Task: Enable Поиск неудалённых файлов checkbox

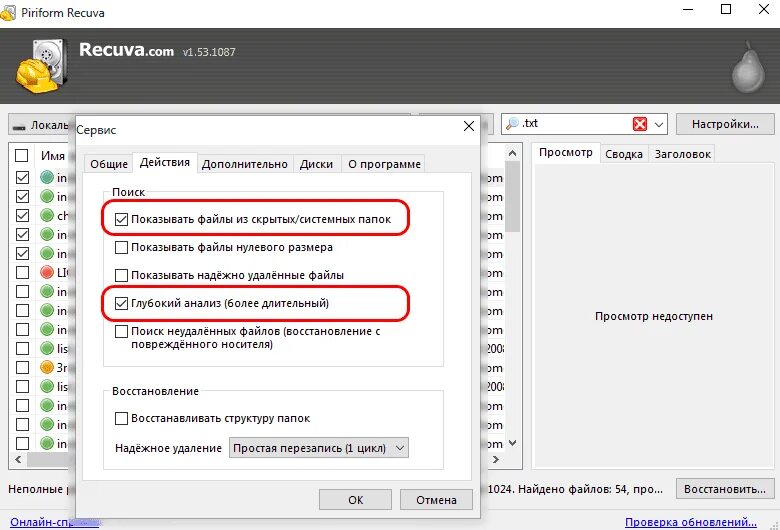Action: pyautogui.click(x=121, y=331)
